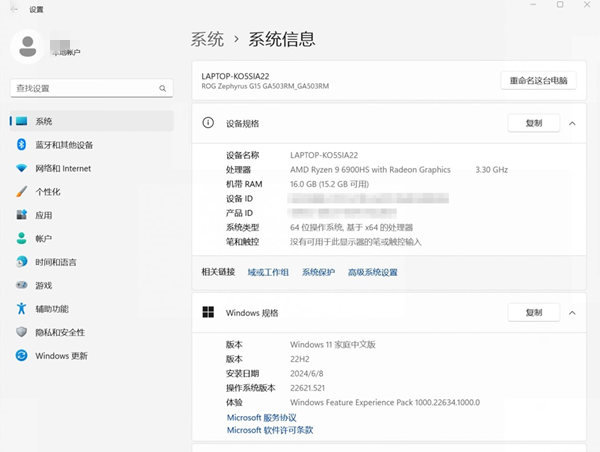
Task: Select the 64 位操作系统 value
Action: 351,227
